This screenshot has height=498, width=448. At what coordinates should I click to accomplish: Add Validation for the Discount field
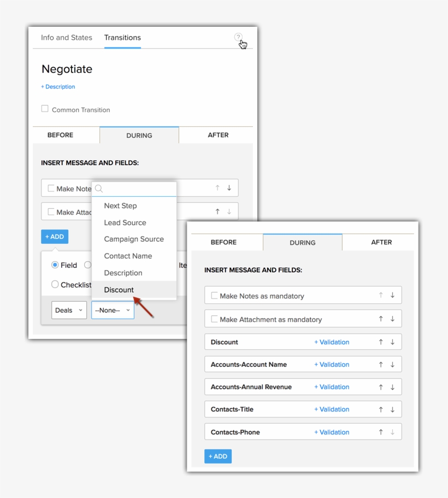coord(332,342)
